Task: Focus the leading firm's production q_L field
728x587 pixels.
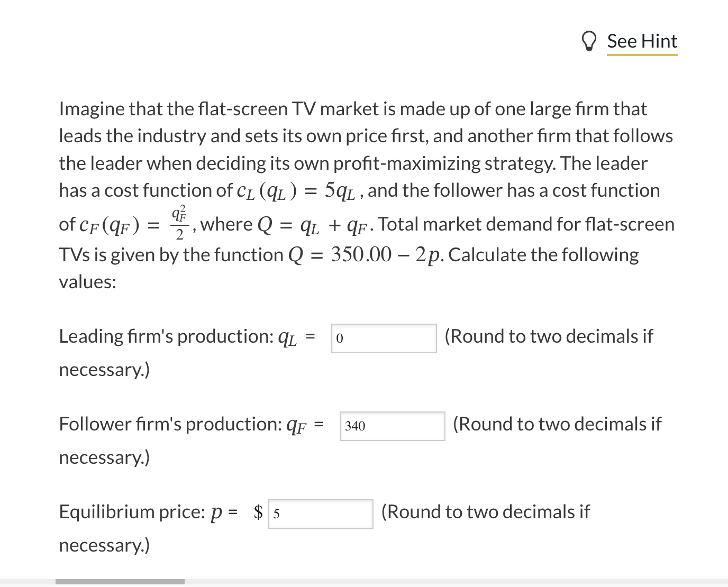Action: (384, 338)
